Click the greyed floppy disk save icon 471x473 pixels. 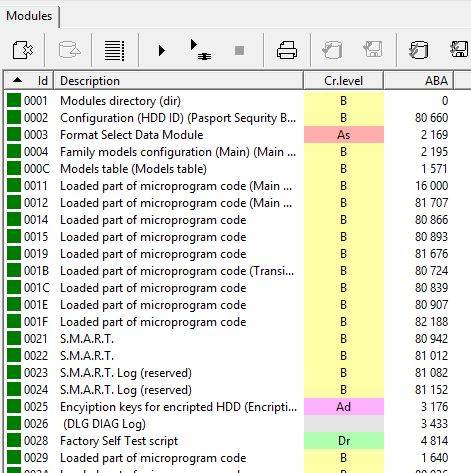tap(373, 50)
